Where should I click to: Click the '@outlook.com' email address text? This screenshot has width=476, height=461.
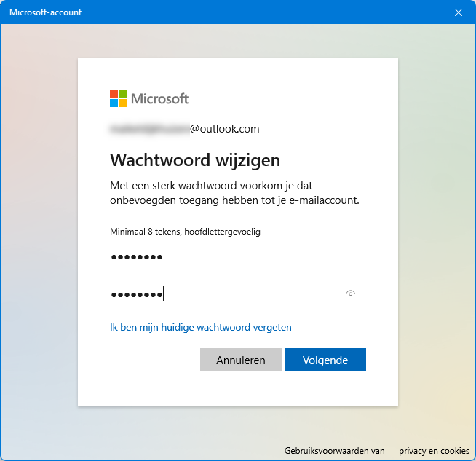225,129
